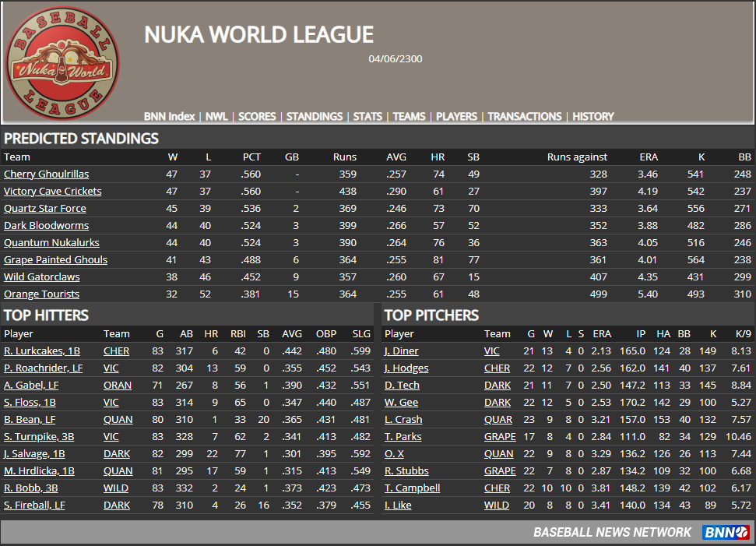
Task: View hitter S. Fireball, LF profile
Action: 34,505
